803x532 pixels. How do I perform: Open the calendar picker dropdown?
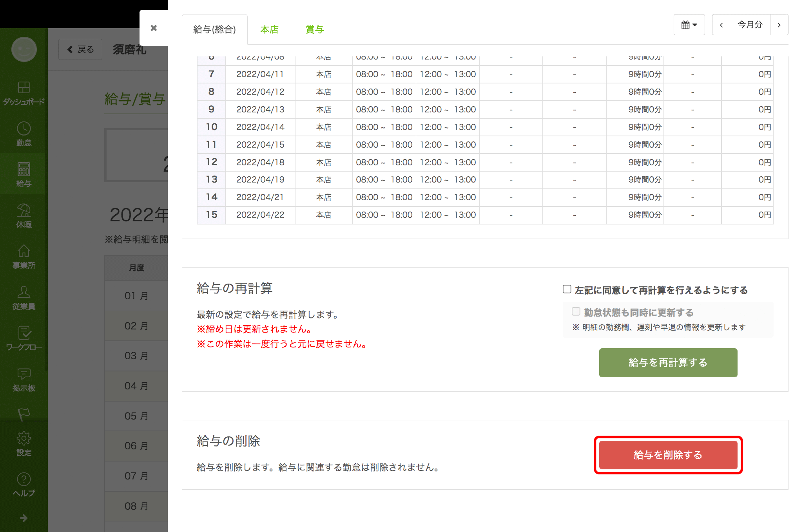pyautogui.click(x=689, y=25)
